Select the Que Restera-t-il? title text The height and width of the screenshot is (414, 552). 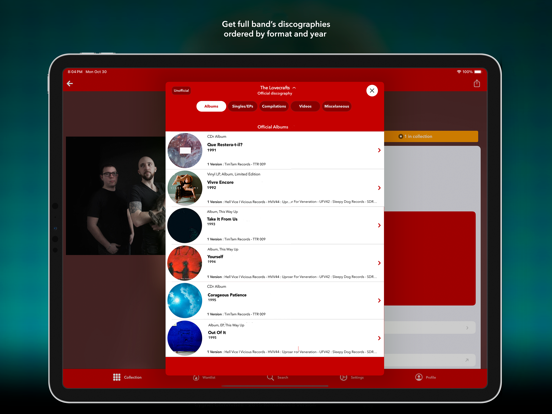pyautogui.click(x=225, y=145)
